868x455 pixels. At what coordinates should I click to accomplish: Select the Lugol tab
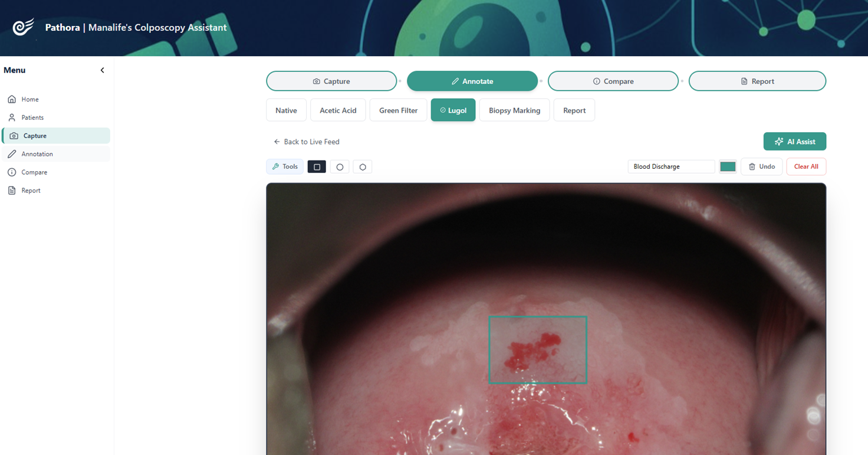point(453,110)
